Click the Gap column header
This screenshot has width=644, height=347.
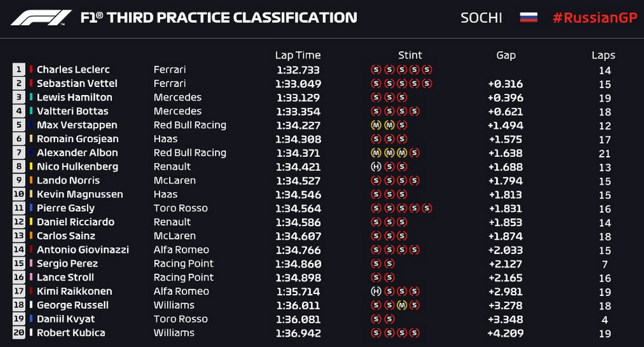tap(506, 56)
